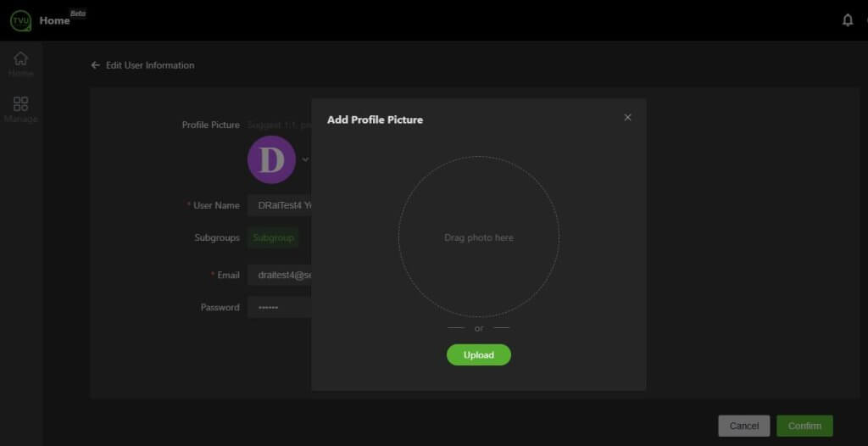Image resolution: width=868 pixels, height=446 pixels.
Task: Click the back arrow beside Edit User Information
Action: click(96, 65)
